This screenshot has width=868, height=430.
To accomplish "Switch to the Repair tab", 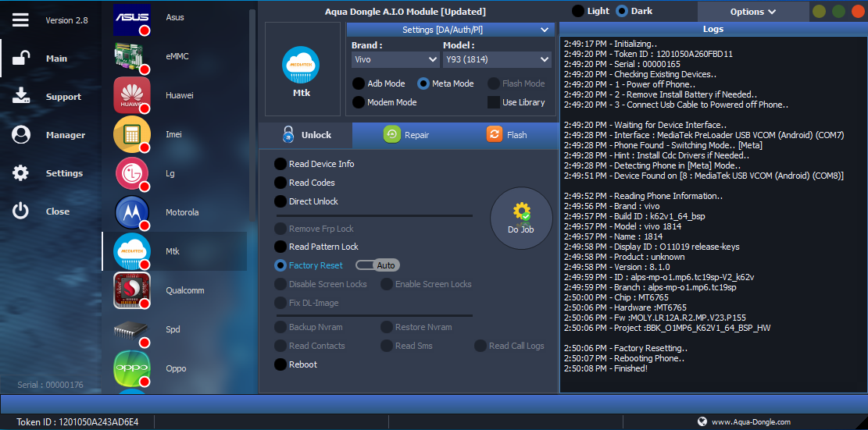I will pos(406,135).
